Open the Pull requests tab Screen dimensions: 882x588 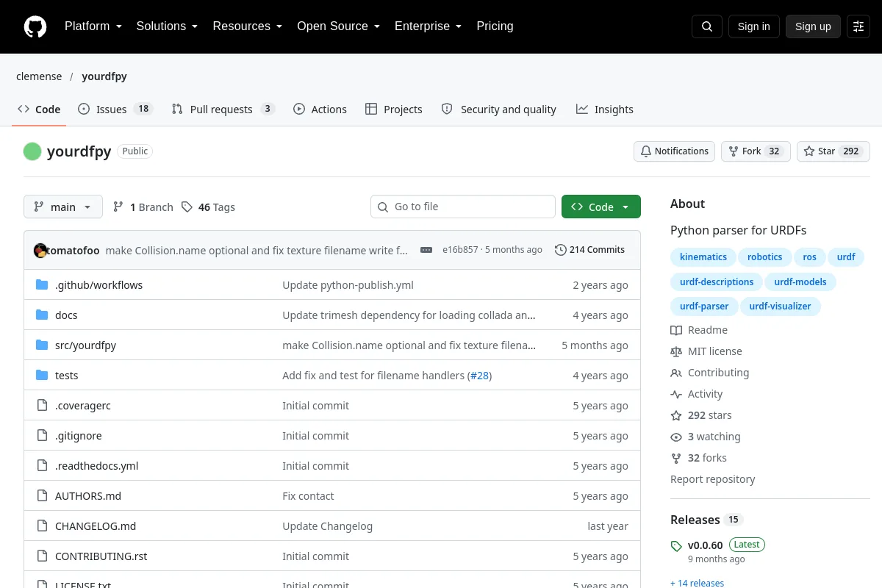point(223,110)
